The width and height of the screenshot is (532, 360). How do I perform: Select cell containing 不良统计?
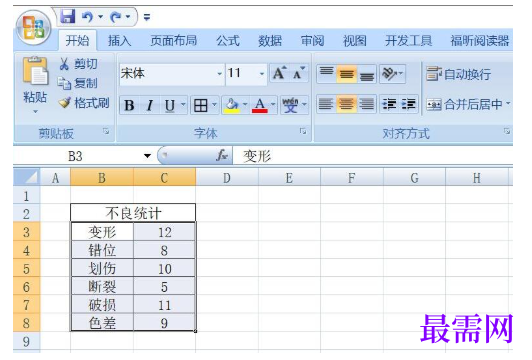[133, 213]
